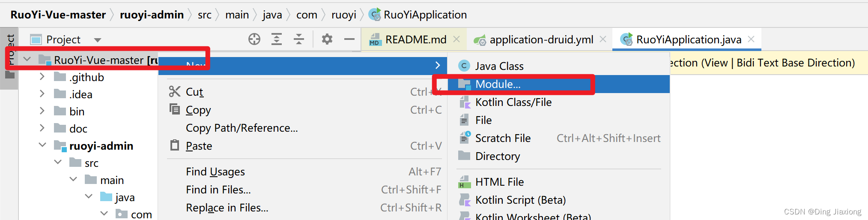Click the ruoyi-admin module folder icon
This screenshot has height=220, width=868.
(x=60, y=146)
